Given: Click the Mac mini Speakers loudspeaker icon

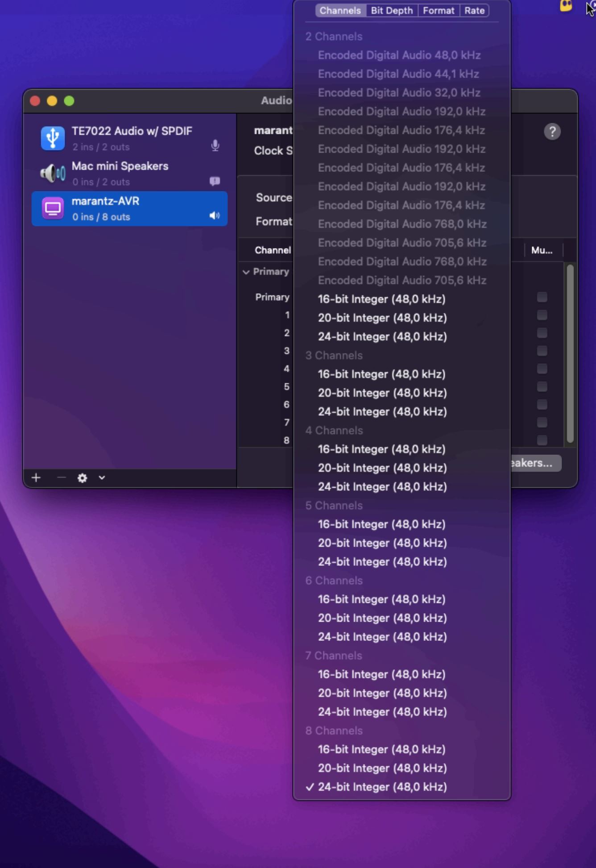Looking at the screenshot, I should click(x=53, y=173).
